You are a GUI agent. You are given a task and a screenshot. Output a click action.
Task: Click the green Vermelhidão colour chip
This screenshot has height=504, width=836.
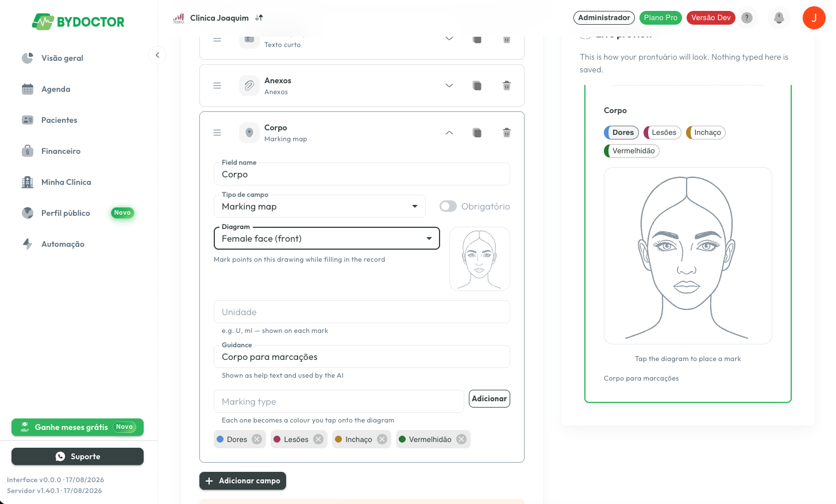coord(402,439)
